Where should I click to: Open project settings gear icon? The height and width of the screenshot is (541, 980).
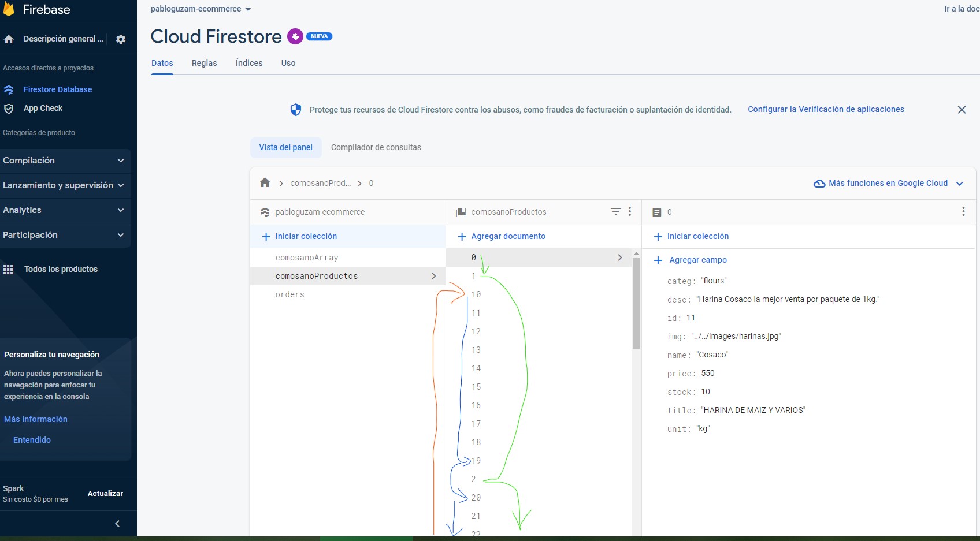coord(121,39)
